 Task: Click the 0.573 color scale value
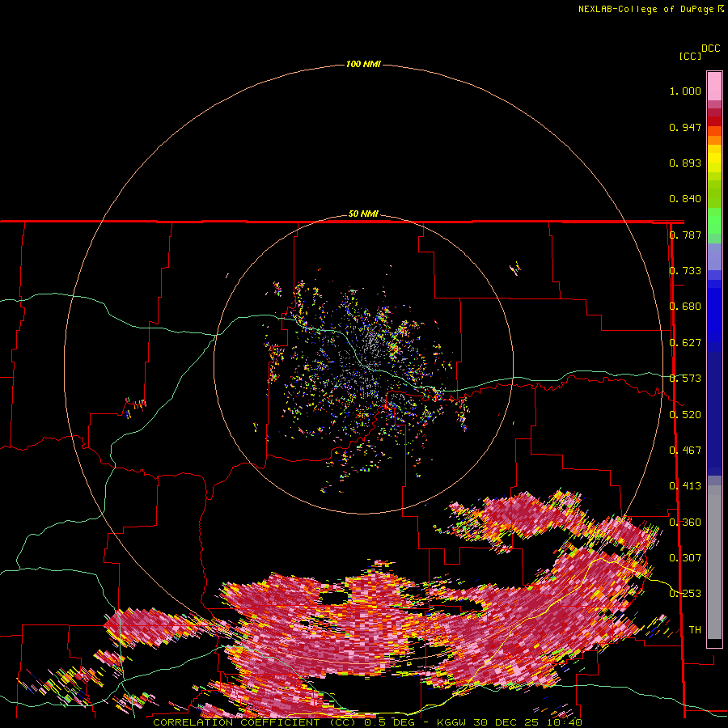pyautogui.click(x=685, y=379)
